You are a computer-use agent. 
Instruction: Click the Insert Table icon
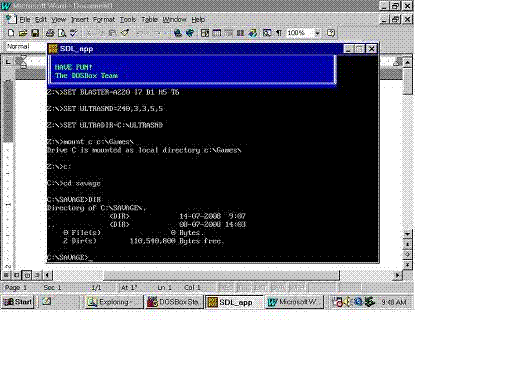coord(217,33)
